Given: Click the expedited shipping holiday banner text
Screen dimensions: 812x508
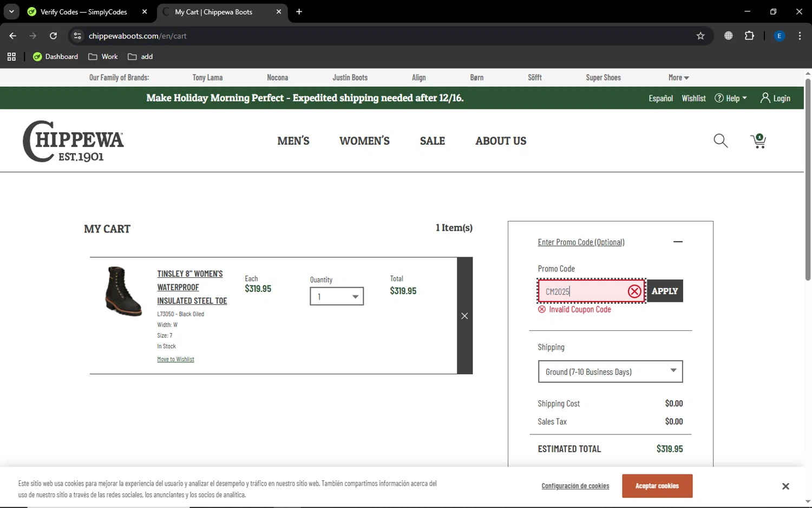Looking at the screenshot, I should pos(305,98).
